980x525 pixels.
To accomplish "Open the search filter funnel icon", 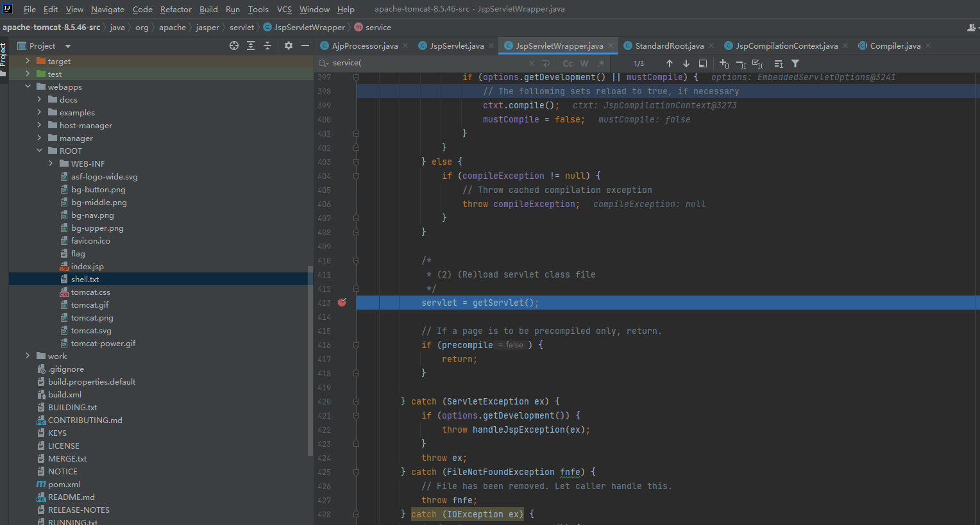I will 795,63.
